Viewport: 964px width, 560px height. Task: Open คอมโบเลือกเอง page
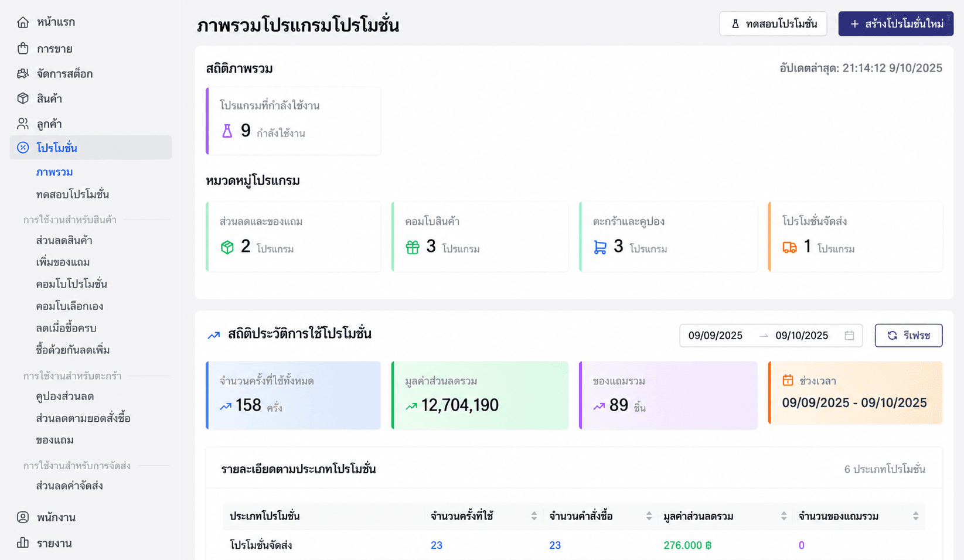(x=70, y=306)
